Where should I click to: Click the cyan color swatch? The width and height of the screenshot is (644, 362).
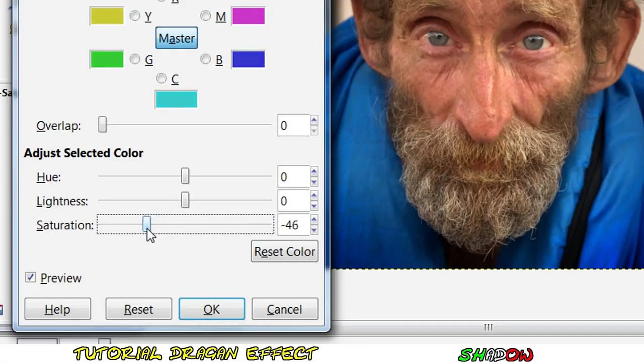coord(176,99)
